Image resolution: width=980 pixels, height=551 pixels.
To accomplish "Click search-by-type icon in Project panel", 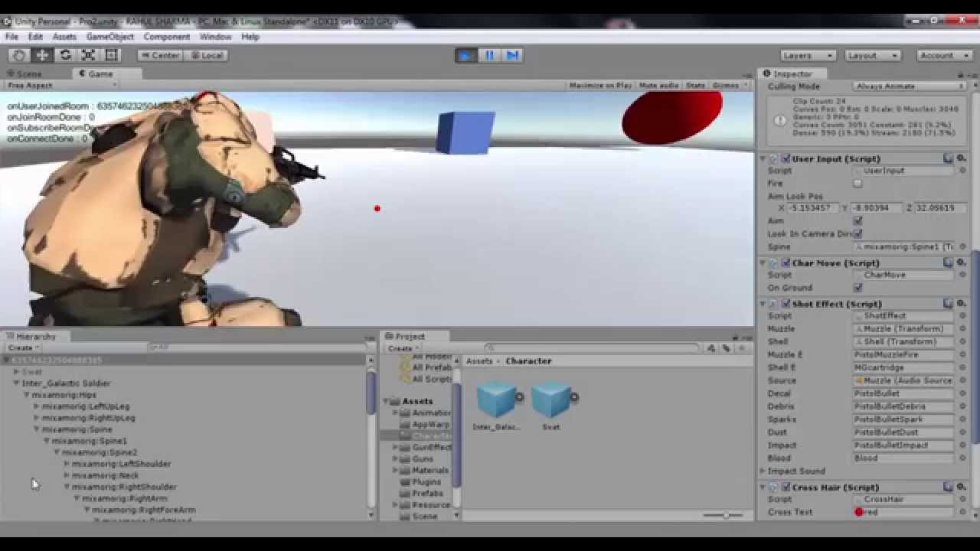I will tap(711, 348).
